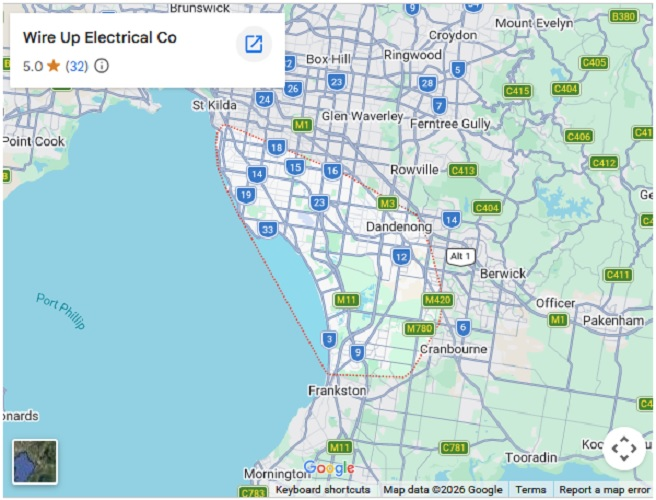Select the Alt 1 route marker
This screenshot has width=656, height=500.
coord(460,256)
